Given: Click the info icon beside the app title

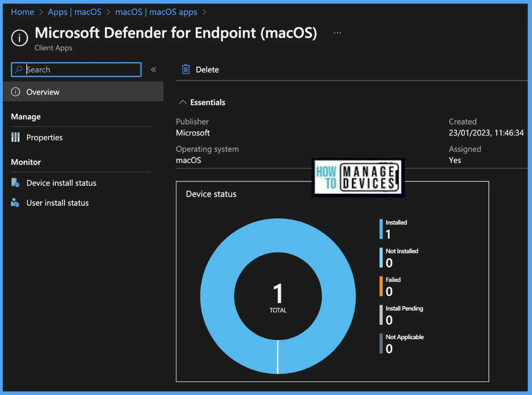Looking at the screenshot, I should (19, 38).
